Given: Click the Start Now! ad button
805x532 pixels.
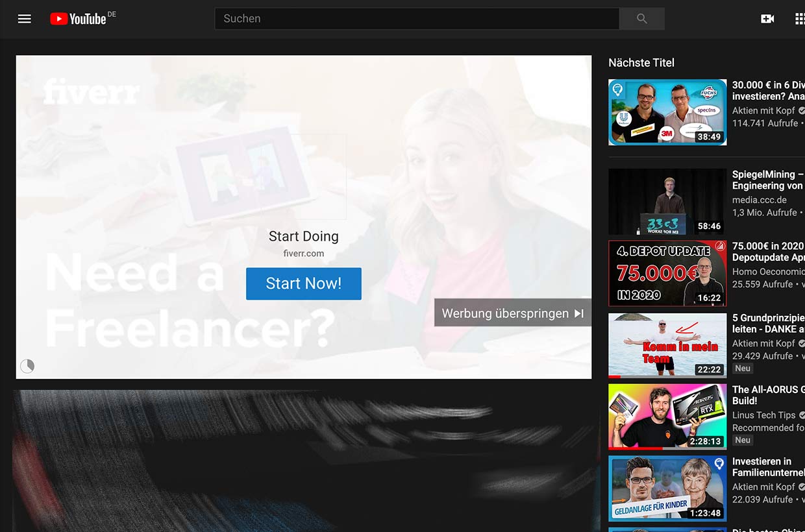Looking at the screenshot, I should (304, 284).
